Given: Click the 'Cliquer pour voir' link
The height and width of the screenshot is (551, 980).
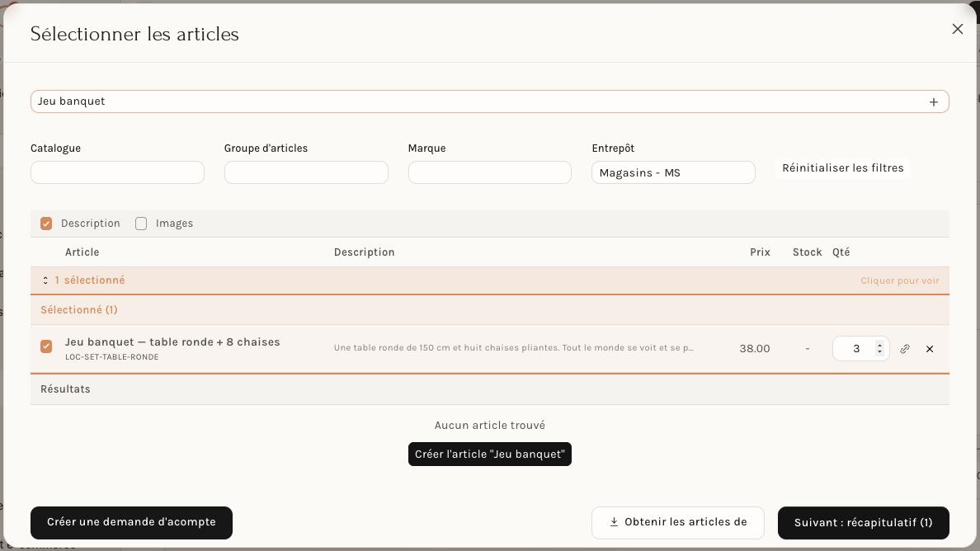Looking at the screenshot, I should tap(899, 281).
